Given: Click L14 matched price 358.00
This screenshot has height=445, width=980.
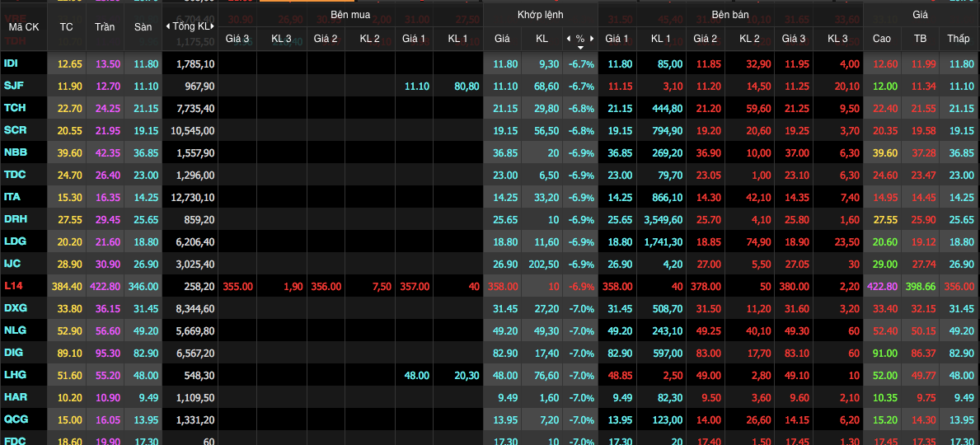Looking at the screenshot, I should pyautogui.click(x=502, y=286).
